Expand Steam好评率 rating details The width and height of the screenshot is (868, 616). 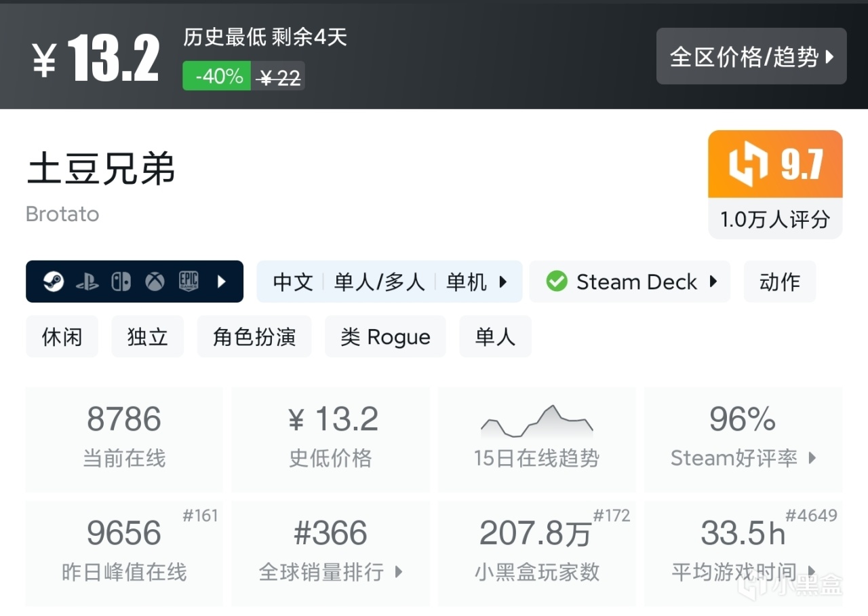tap(813, 458)
